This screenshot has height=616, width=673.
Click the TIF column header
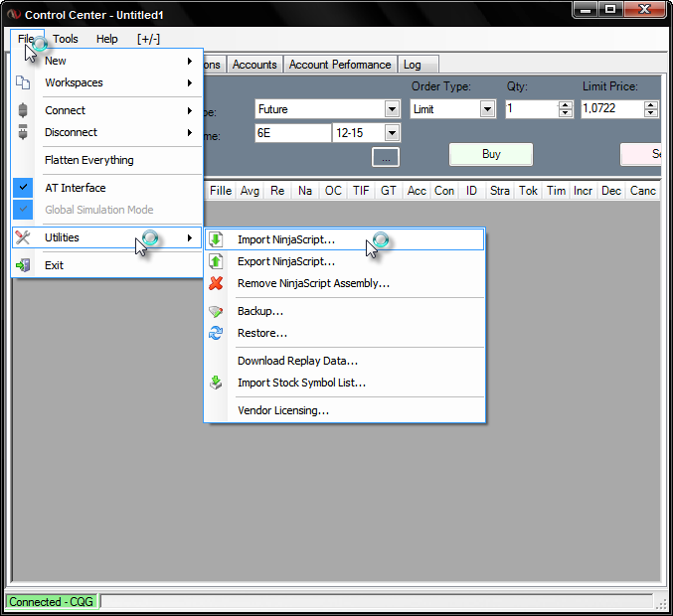(361, 191)
